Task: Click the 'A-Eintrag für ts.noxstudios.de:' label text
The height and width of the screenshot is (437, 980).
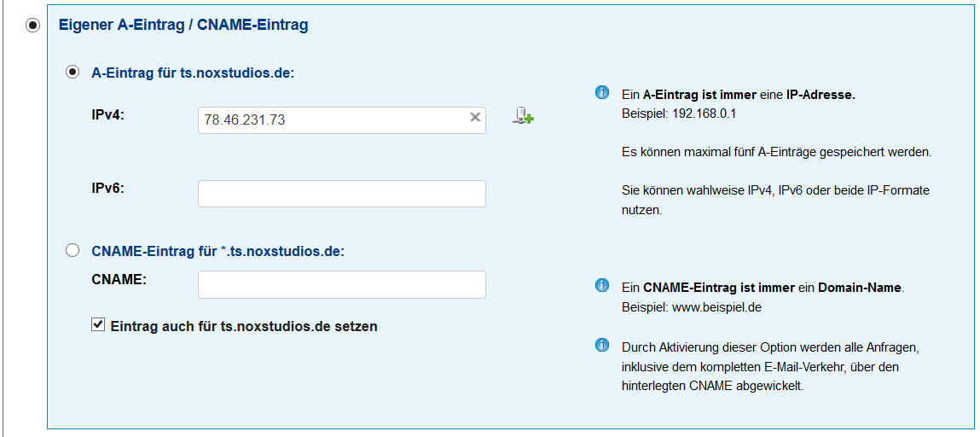Action: click(x=192, y=73)
